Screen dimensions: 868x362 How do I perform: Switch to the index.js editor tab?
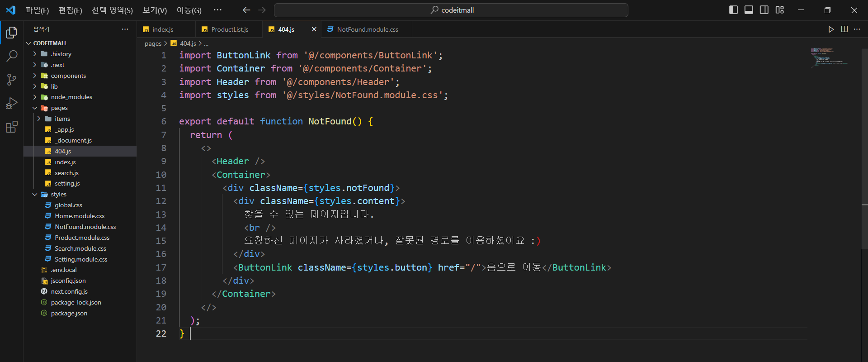coord(166,29)
